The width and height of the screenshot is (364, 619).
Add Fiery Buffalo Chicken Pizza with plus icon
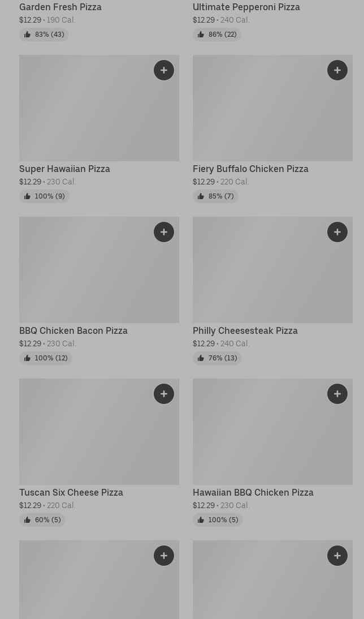[x=337, y=70]
